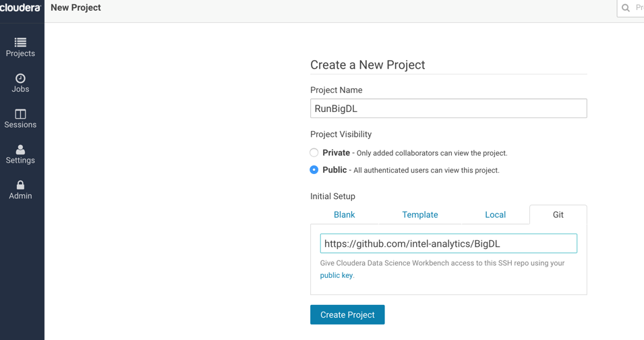Focus the Git repository URL field

click(x=448, y=244)
